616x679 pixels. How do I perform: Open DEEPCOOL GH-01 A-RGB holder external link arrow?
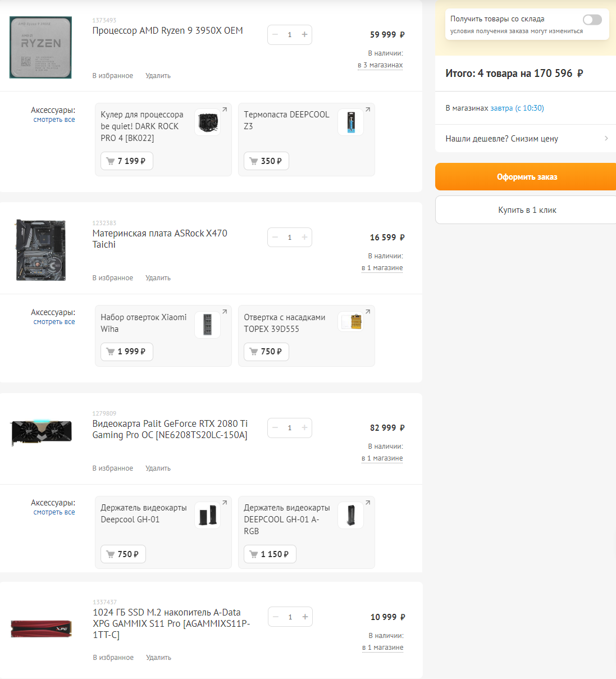368,503
